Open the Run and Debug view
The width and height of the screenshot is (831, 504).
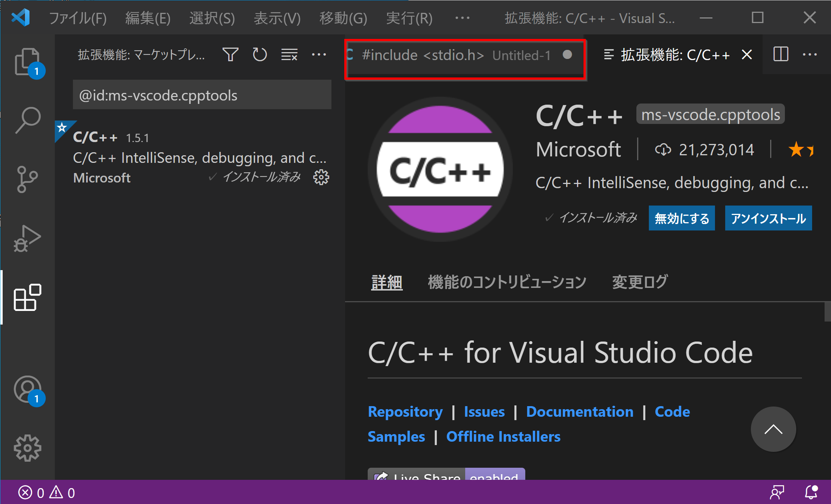pos(28,238)
